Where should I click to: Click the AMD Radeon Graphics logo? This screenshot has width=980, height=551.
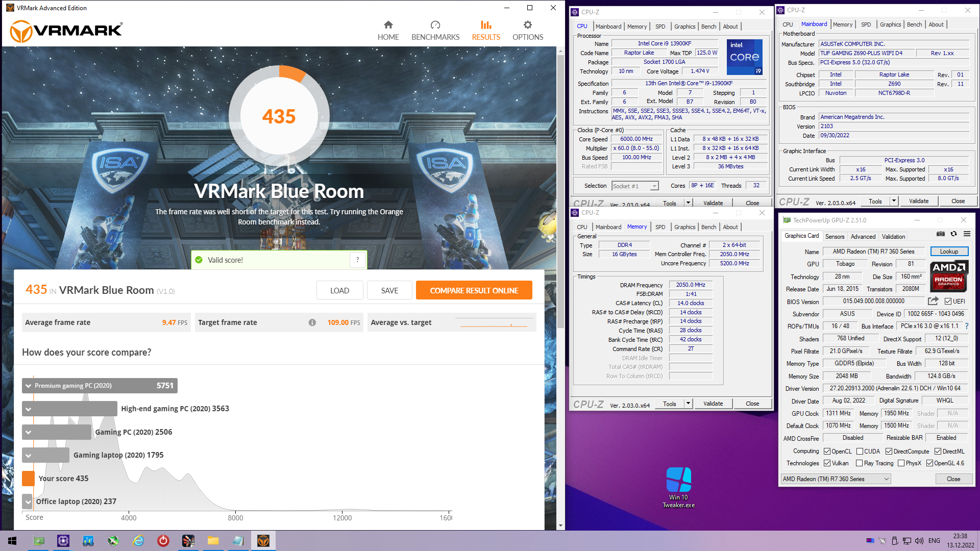coord(948,275)
